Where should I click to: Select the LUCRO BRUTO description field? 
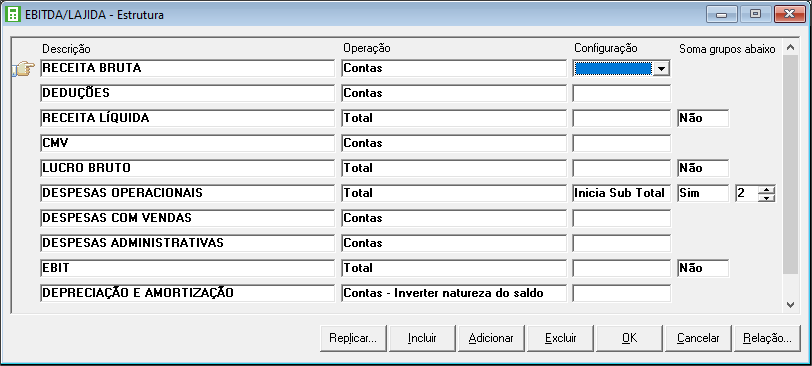(x=187, y=168)
